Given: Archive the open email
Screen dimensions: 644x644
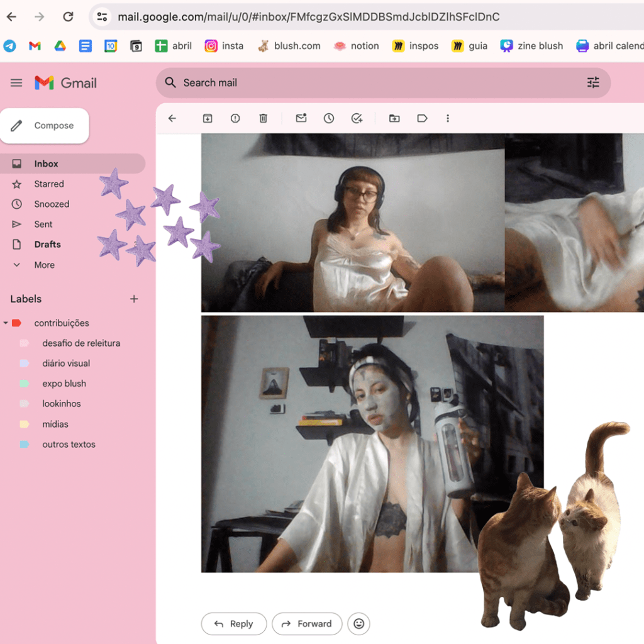Looking at the screenshot, I should [x=207, y=118].
